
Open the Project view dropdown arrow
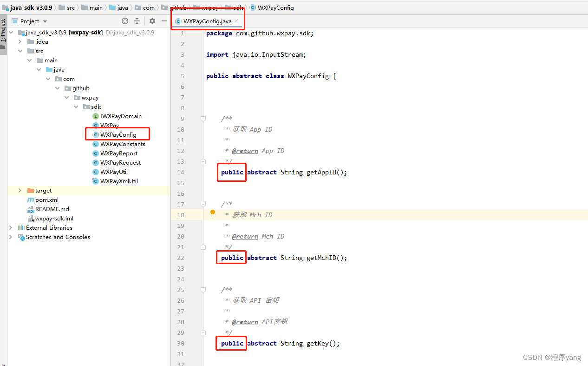click(x=45, y=21)
